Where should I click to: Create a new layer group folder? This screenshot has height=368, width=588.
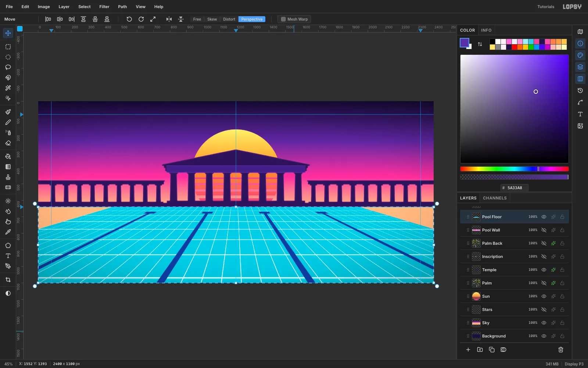click(480, 350)
